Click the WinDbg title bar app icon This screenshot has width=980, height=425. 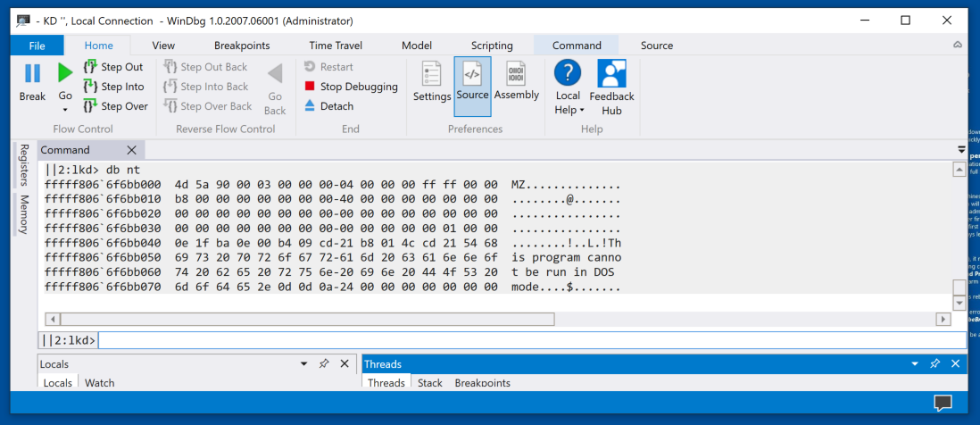click(24, 21)
